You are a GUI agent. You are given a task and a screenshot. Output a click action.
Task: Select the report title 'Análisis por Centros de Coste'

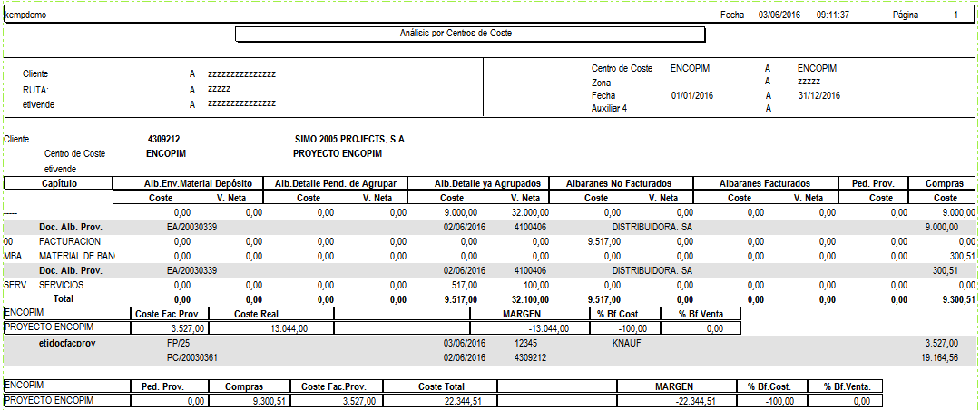coord(456,34)
